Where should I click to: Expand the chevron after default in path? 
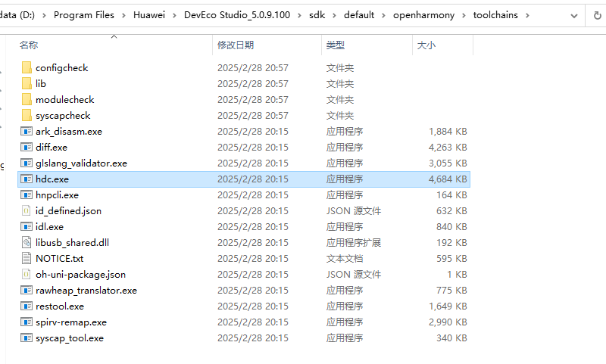383,15
